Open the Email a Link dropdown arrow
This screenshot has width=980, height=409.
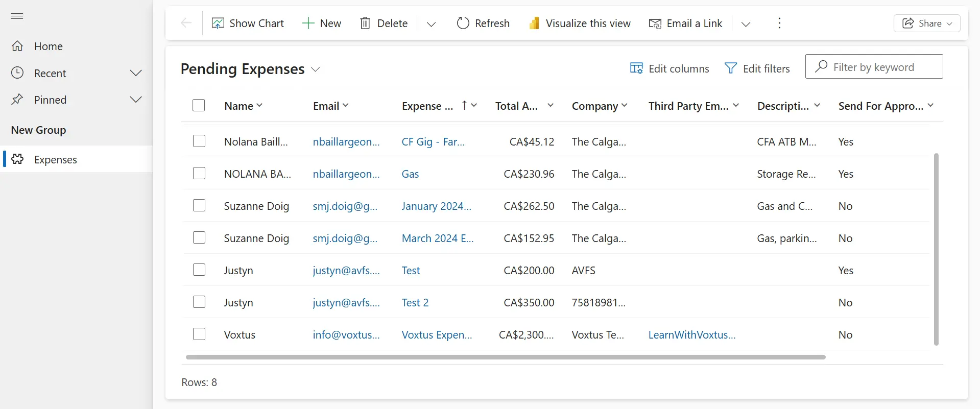746,23
